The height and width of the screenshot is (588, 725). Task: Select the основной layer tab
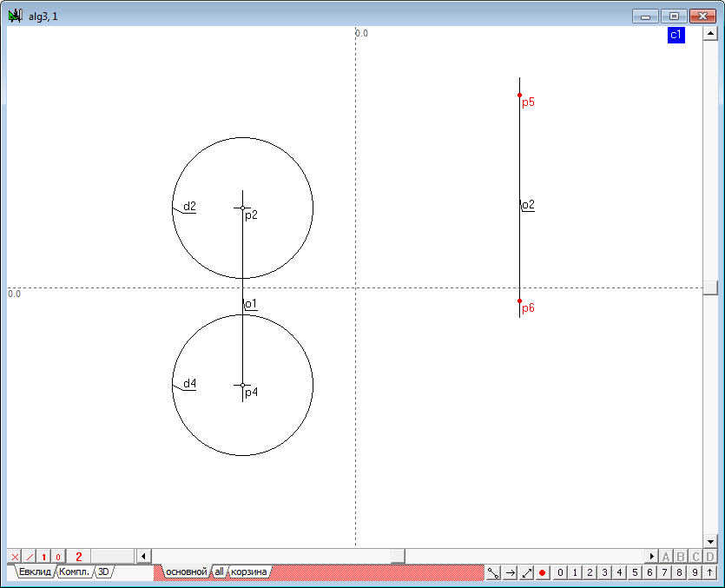187,571
